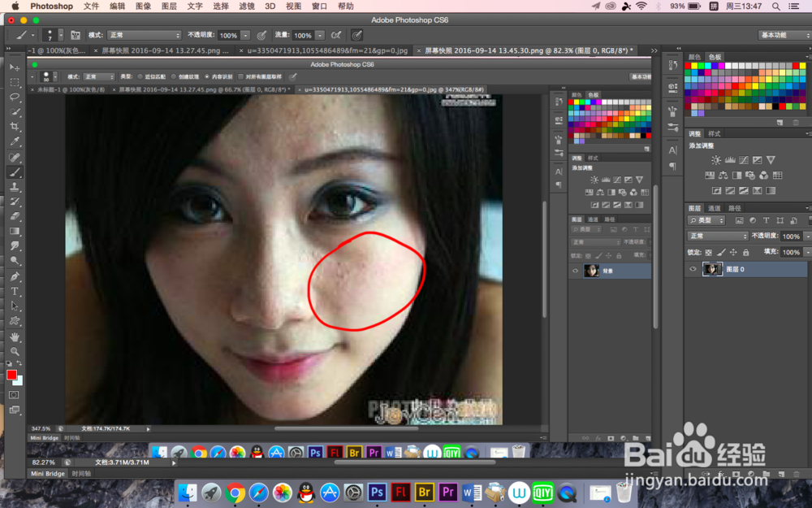Select the Spot Healing Brush tool

pyautogui.click(x=15, y=158)
